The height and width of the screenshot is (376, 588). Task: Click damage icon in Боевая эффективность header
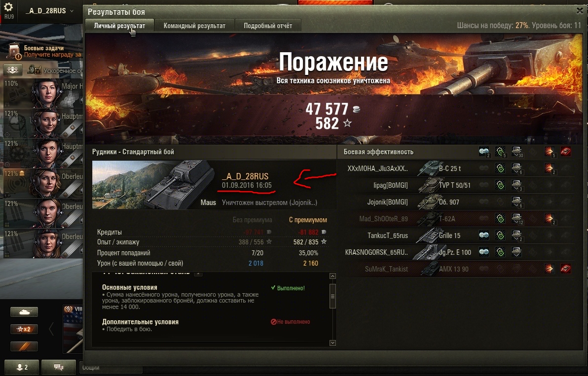tap(550, 151)
